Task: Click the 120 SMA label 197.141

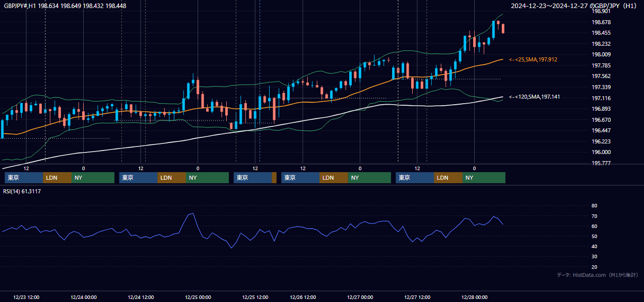Action: pos(534,97)
